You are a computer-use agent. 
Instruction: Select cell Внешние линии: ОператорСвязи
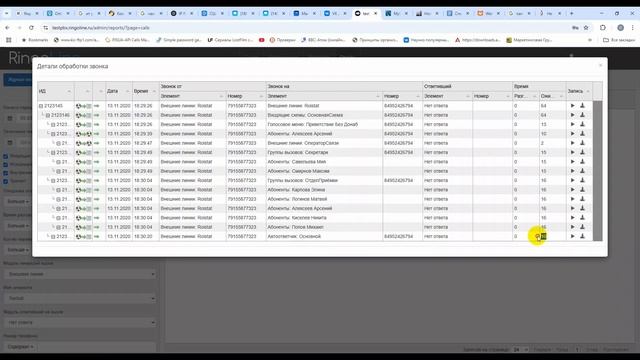(324, 143)
